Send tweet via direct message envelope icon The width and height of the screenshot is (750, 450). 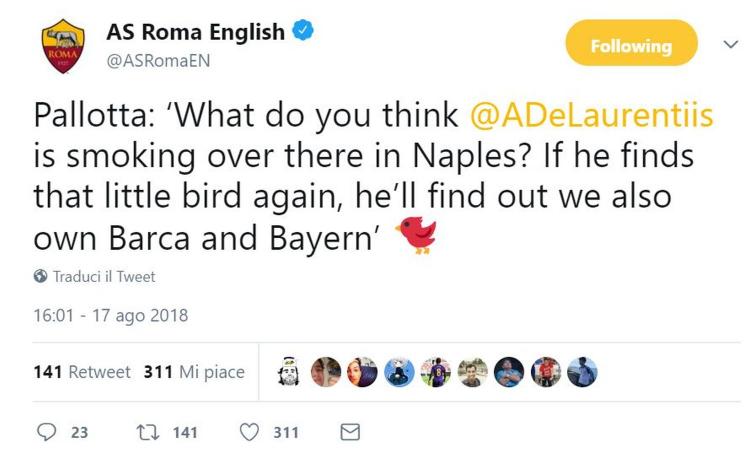point(350,433)
